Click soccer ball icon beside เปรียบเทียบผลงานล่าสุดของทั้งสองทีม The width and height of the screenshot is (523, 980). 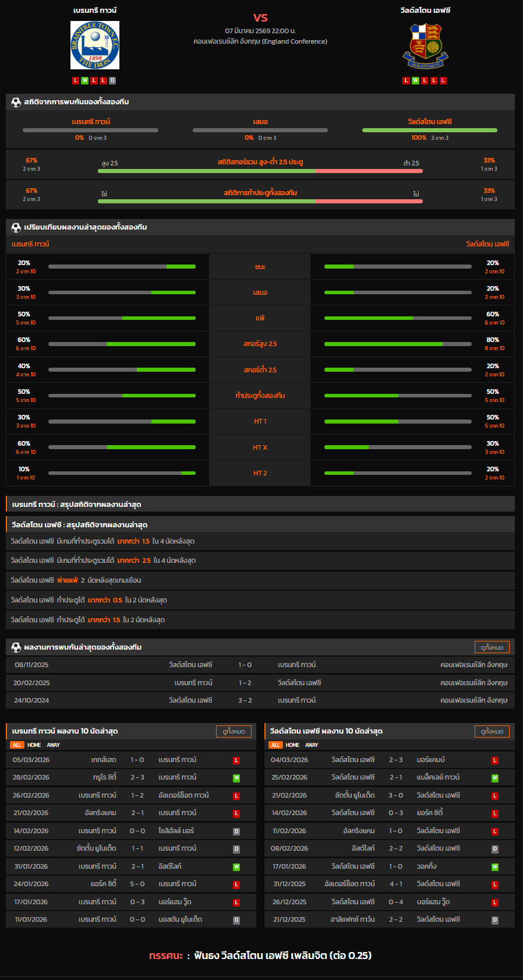pyautogui.click(x=16, y=227)
